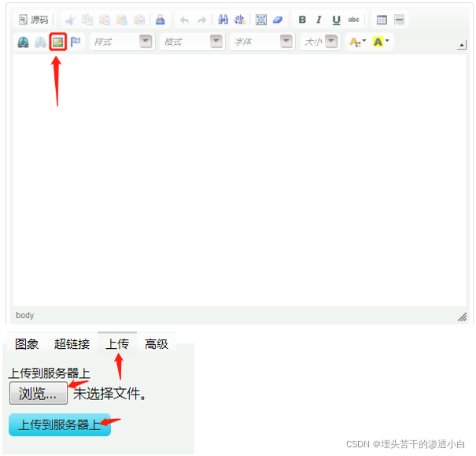Click the Paste as plain text icon

122,20
